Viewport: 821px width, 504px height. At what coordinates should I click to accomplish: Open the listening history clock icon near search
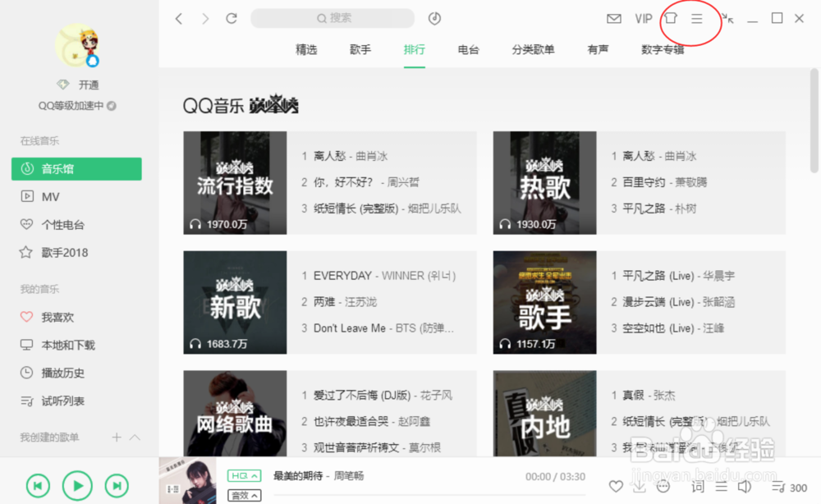tap(434, 18)
